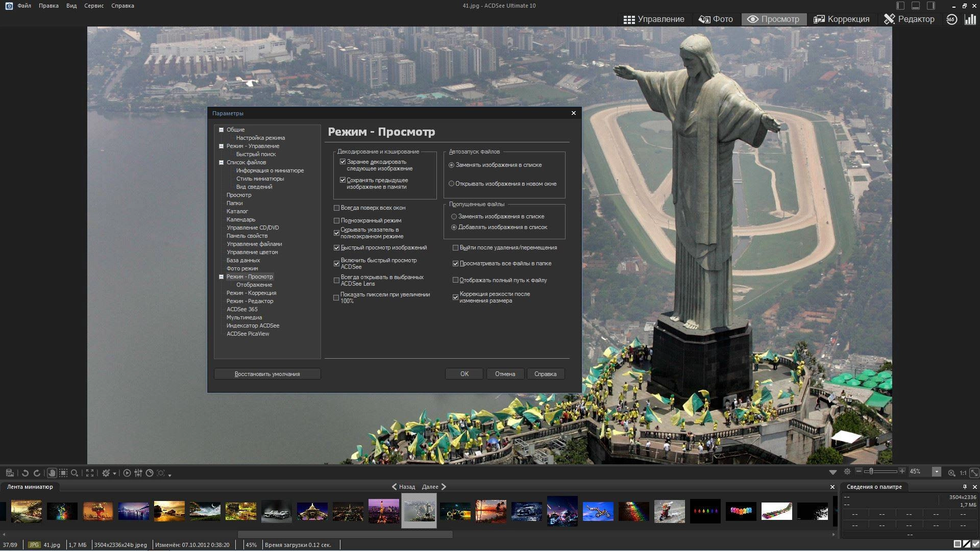Click the zoom lock magnifier icon

pos(951,472)
